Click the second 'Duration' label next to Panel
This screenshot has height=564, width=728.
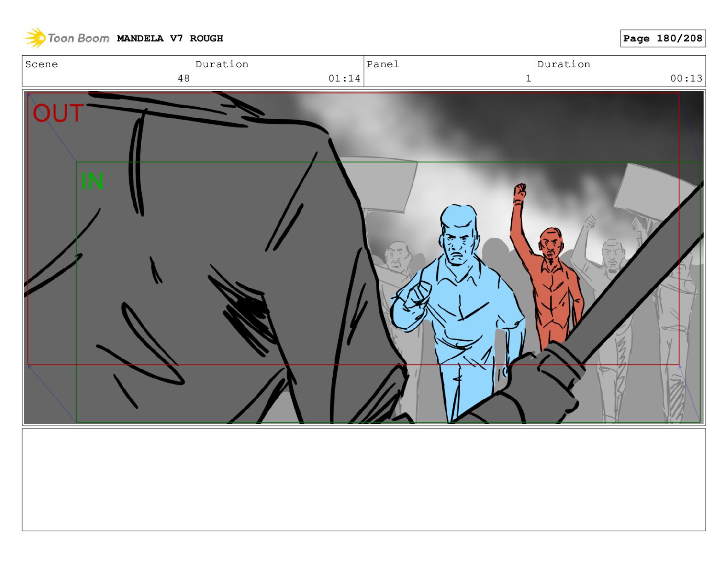564,64
